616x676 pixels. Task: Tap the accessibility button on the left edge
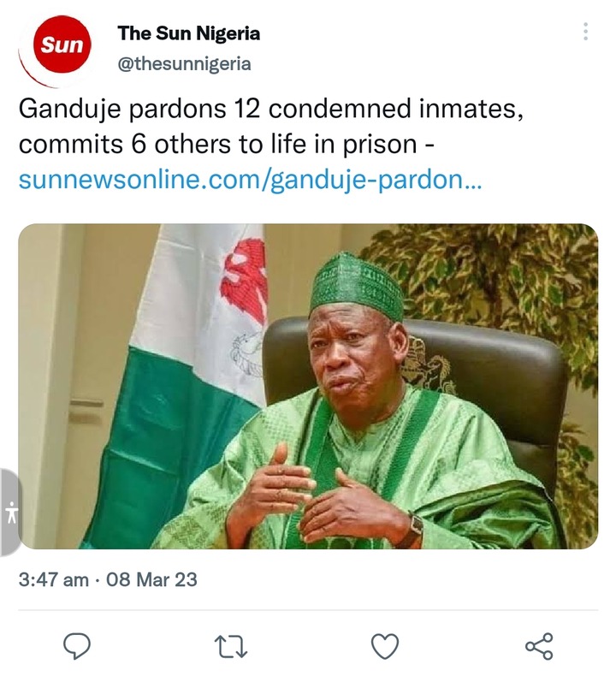point(10,513)
